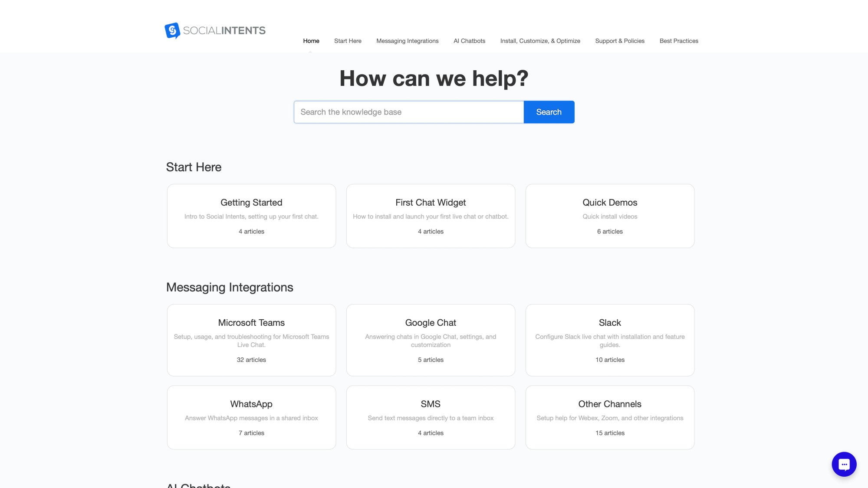Click the knowledge base search field
Image resolution: width=868 pixels, height=488 pixels.
tap(408, 111)
